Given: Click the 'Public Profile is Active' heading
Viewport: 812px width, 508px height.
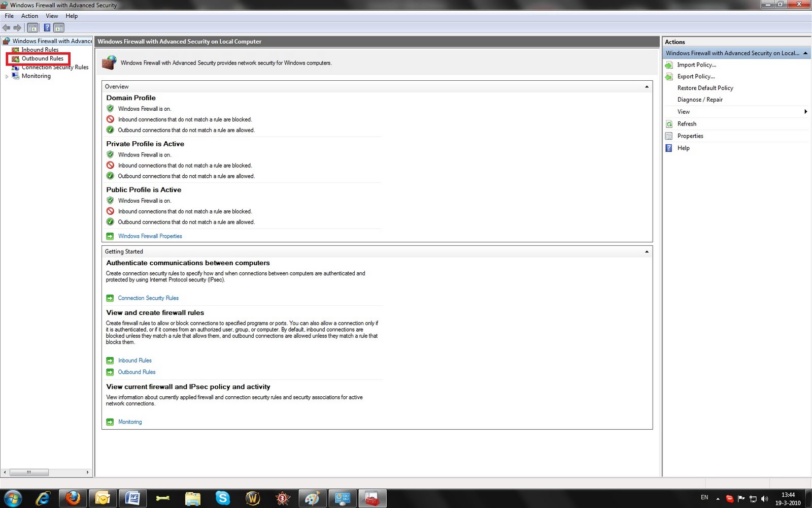Looking at the screenshot, I should (x=144, y=190).
